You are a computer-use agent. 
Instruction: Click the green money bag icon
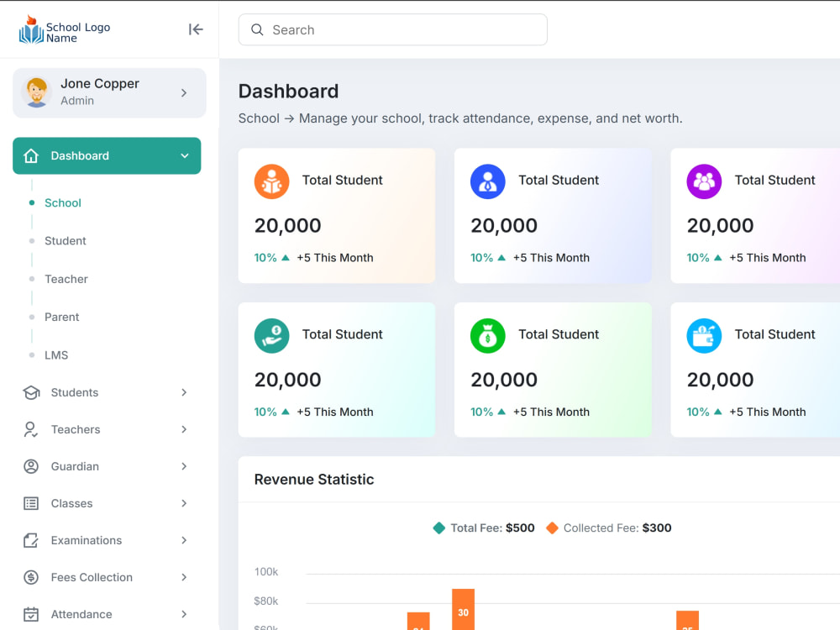487,336
